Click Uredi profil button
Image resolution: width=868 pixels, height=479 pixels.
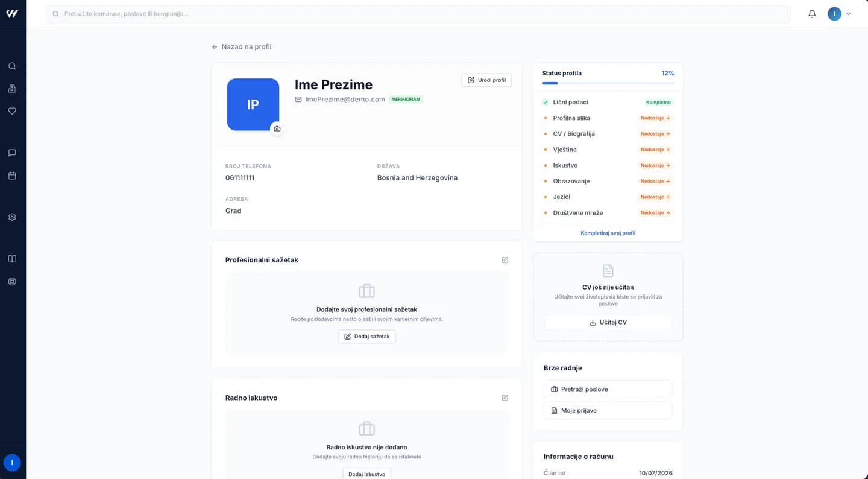tap(486, 80)
